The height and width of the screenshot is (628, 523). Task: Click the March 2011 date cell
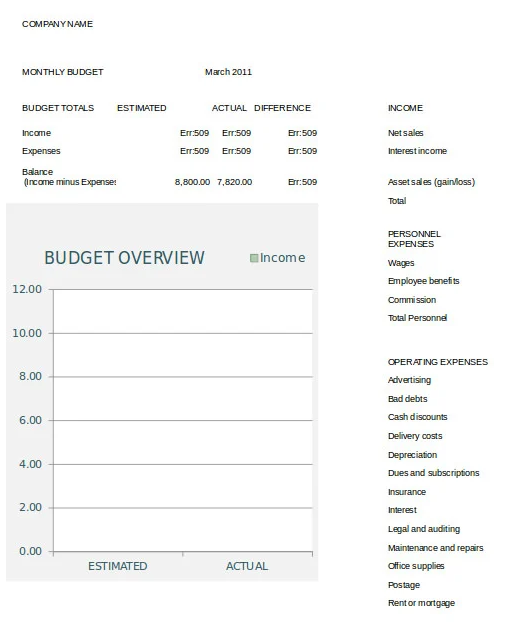click(x=228, y=72)
